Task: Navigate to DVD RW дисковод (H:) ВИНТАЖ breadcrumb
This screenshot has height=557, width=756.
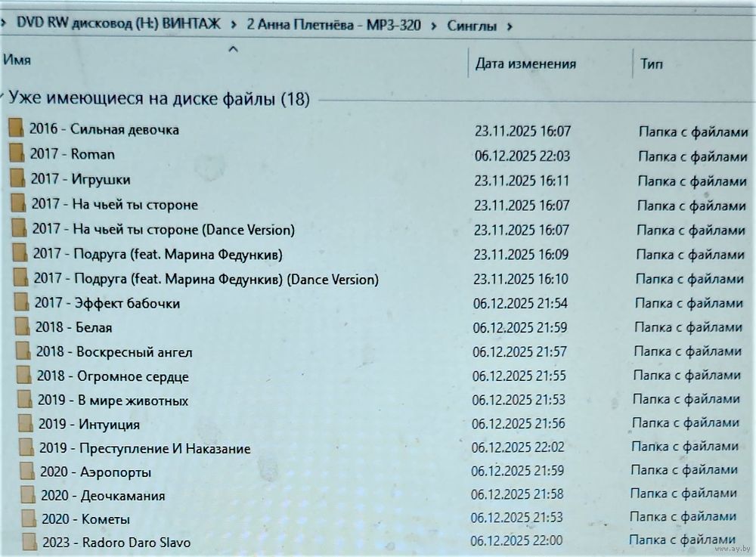Action: (119, 23)
